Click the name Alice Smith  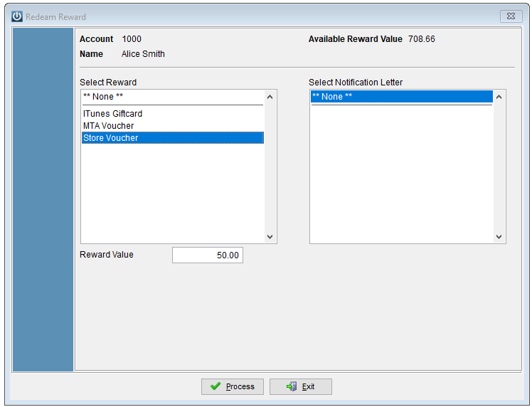point(143,54)
